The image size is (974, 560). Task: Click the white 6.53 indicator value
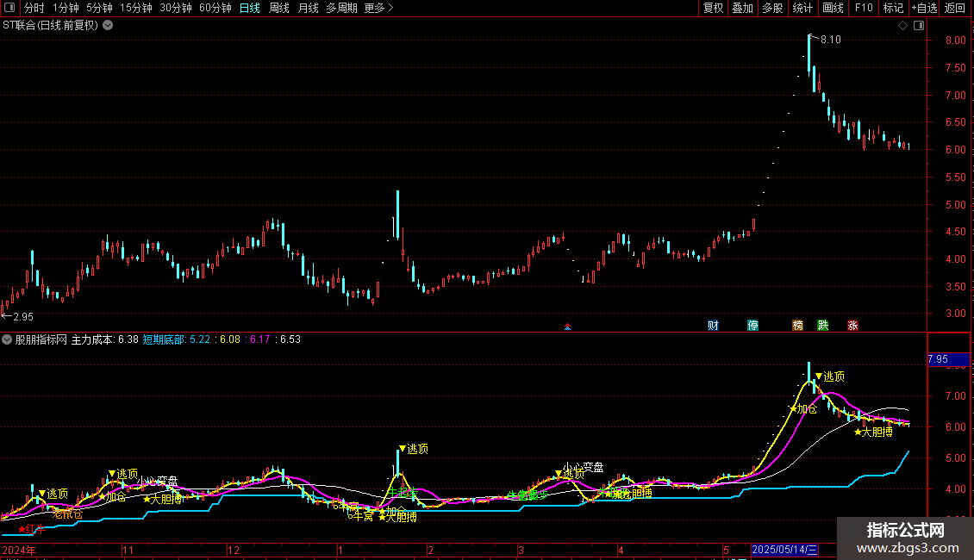coord(290,339)
